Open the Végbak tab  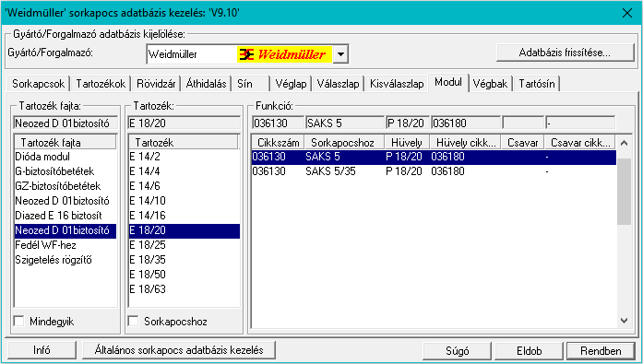click(490, 84)
